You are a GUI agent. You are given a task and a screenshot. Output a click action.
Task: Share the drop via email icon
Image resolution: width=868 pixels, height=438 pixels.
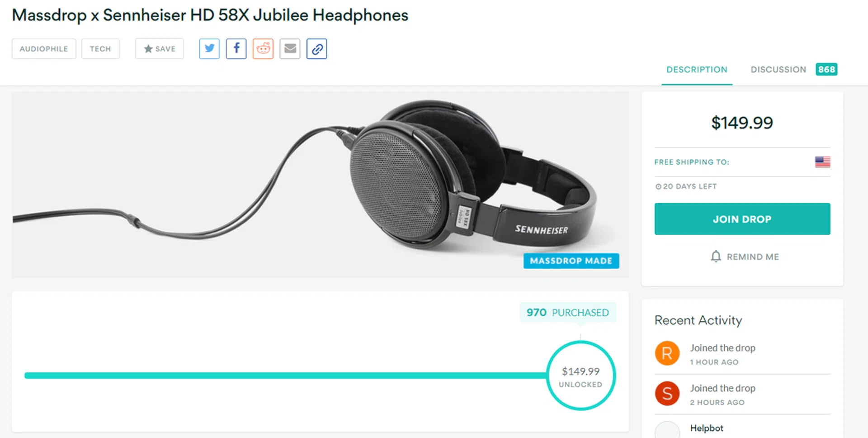[x=290, y=49]
